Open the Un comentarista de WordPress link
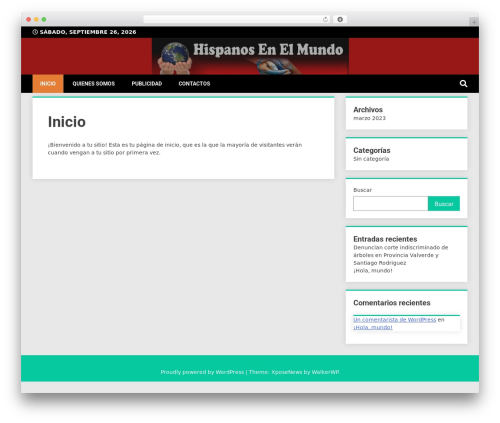 (x=395, y=320)
